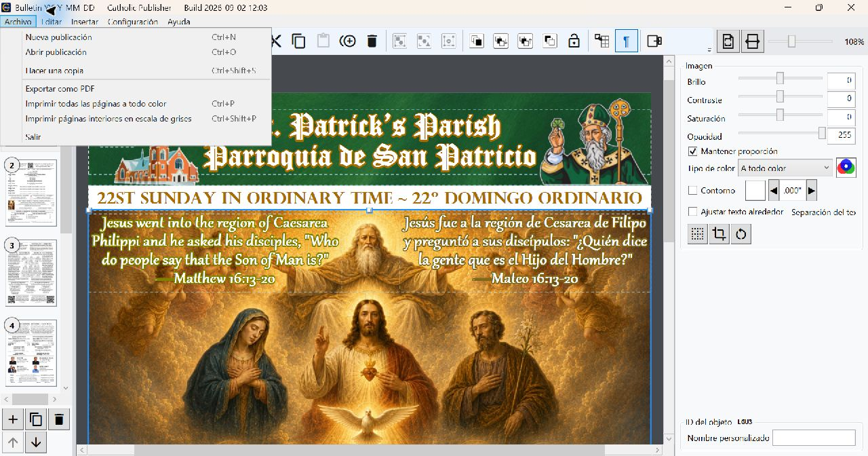Click the second grayed alignment icon in toolbar
This screenshot has width=868, height=456.
[424, 41]
